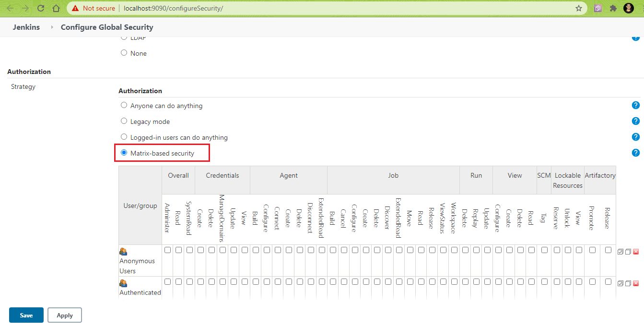Delete the Authenticated Users row via red X
This screenshot has height=328, width=644.
click(636, 283)
